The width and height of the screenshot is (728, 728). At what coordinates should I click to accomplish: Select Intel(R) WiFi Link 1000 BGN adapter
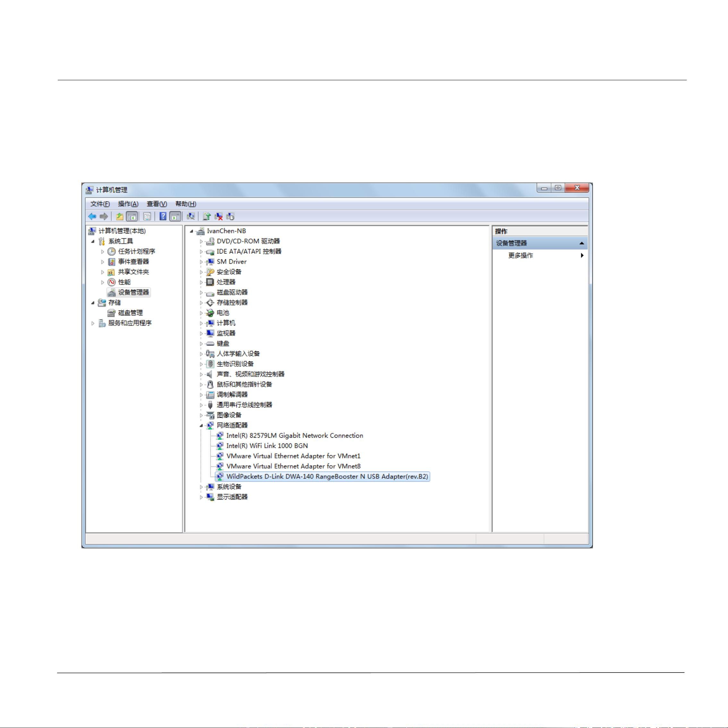[x=267, y=446]
